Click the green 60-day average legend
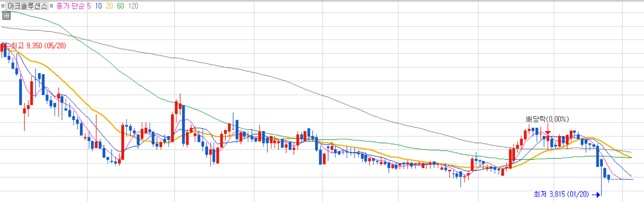Image resolution: width=644 pixels, height=202 pixels. tap(120, 6)
